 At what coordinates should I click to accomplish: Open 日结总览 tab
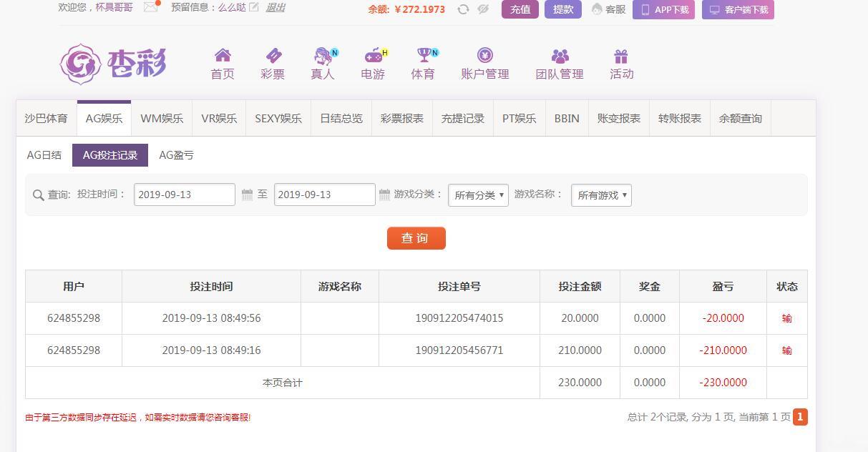coord(341,119)
